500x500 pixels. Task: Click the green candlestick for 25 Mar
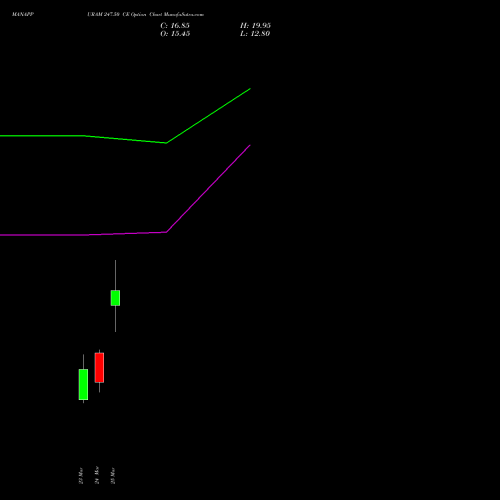[x=115, y=298]
